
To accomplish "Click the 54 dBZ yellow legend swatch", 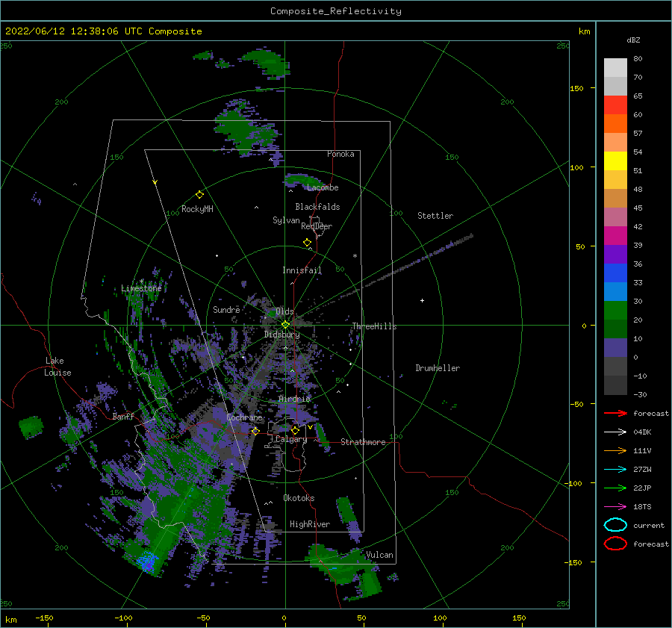I will (615, 161).
